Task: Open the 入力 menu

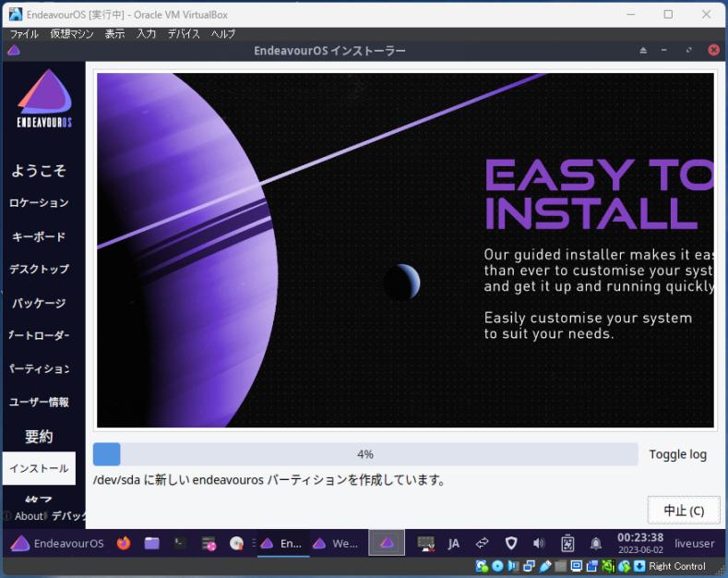Action: [146, 34]
